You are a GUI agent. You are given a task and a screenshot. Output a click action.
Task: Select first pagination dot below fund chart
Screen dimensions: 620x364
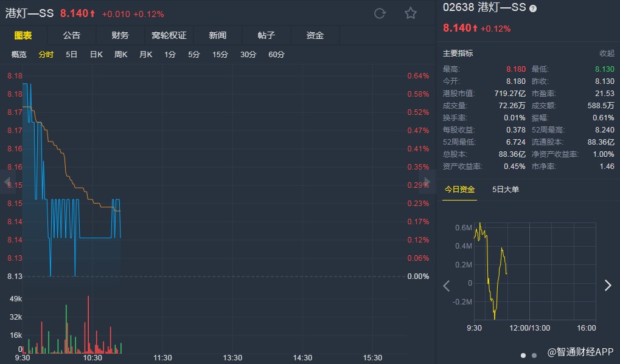[x=523, y=355]
